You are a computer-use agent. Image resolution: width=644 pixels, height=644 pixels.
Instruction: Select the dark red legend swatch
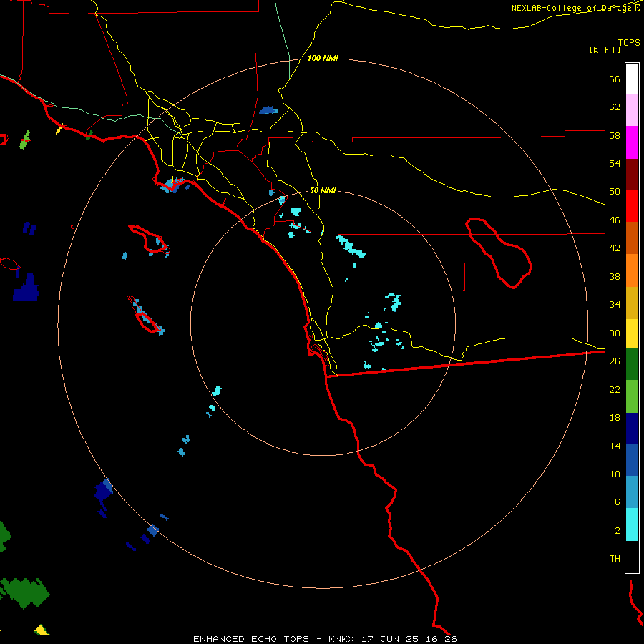tap(632, 175)
